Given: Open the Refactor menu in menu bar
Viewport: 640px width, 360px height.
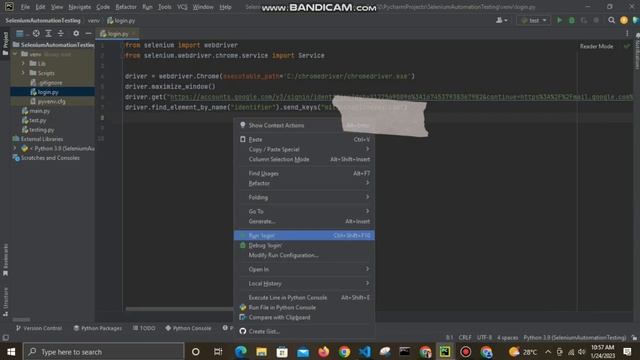Looking at the screenshot, I should coord(126,7).
